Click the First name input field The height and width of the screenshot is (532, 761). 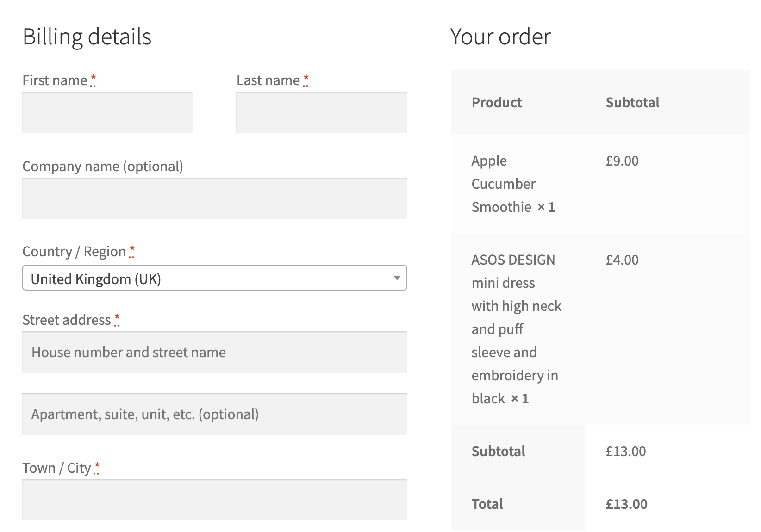pos(108,112)
